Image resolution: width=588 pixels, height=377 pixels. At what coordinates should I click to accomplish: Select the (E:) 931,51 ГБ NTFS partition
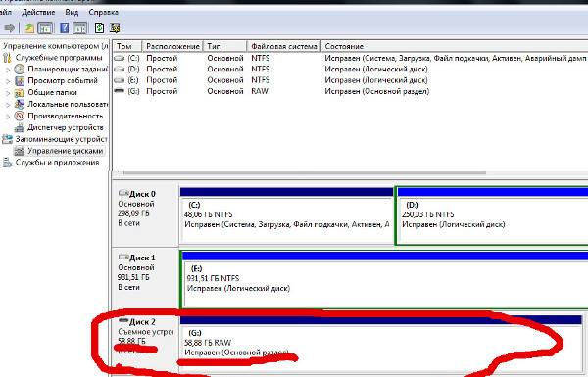pyautogui.click(x=385, y=279)
